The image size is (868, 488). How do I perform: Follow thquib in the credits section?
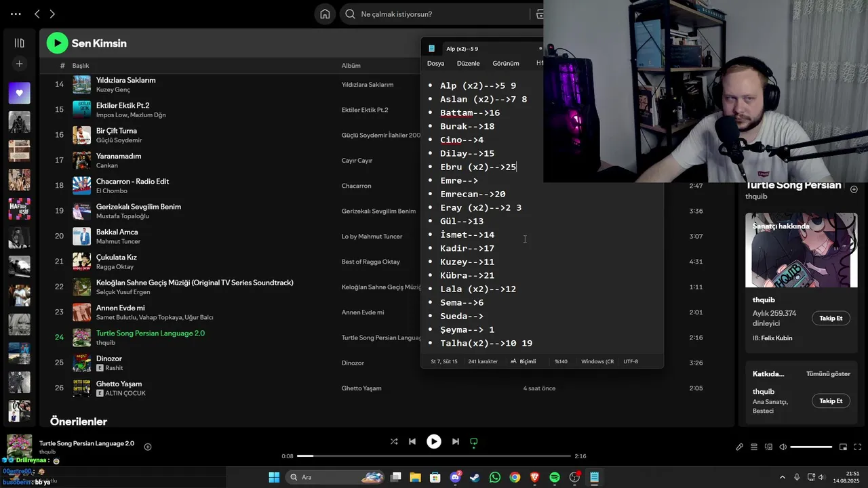tap(831, 401)
